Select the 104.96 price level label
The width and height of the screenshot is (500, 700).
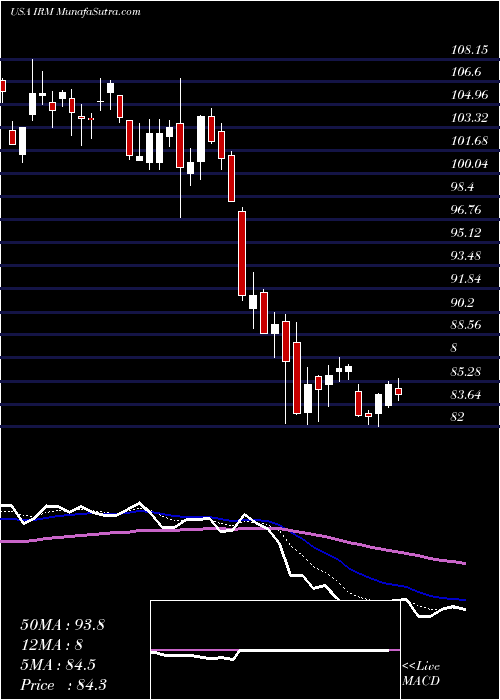pyautogui.click(x=470, y=96)
